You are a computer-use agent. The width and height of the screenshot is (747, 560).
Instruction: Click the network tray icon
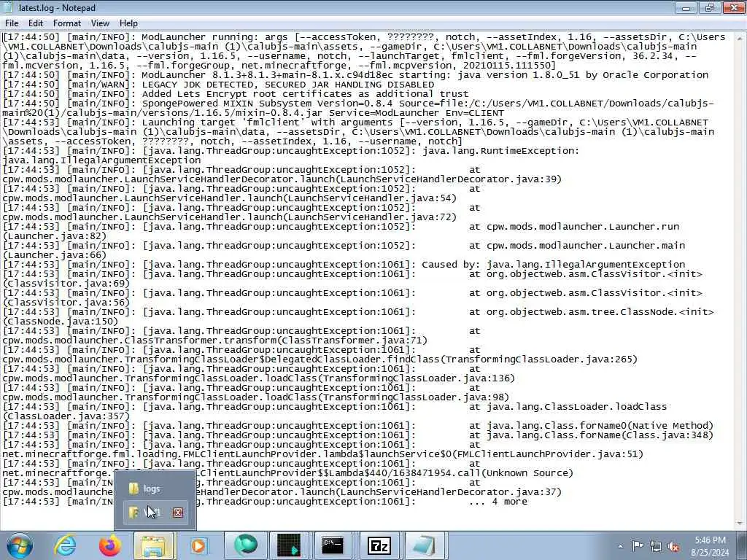(x=656, y=546)
